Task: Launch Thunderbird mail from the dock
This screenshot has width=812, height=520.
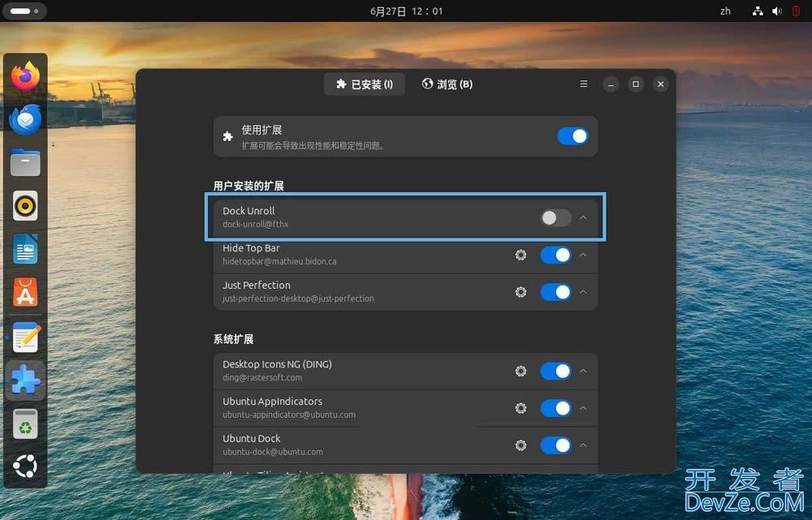Action: click(x=25, y=119)
